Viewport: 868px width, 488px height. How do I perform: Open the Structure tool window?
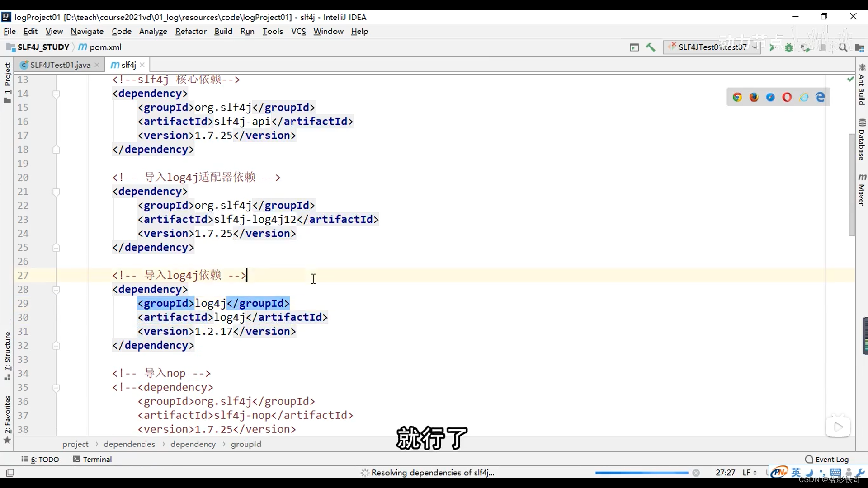[7, 356]
